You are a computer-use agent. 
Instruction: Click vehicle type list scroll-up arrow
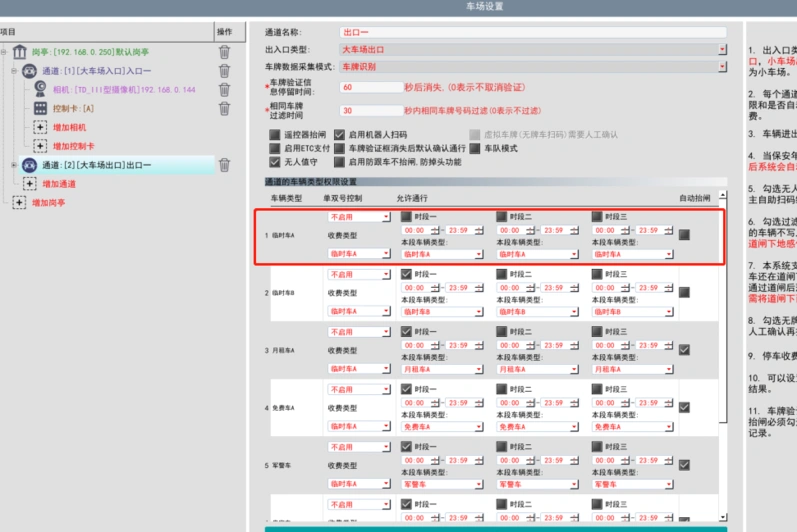723,195
